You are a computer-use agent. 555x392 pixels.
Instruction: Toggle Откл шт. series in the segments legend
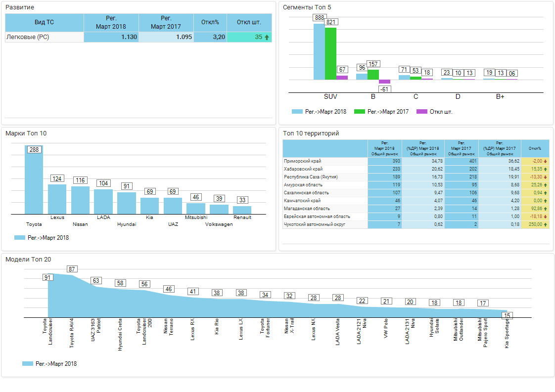[x=435, y=112]
